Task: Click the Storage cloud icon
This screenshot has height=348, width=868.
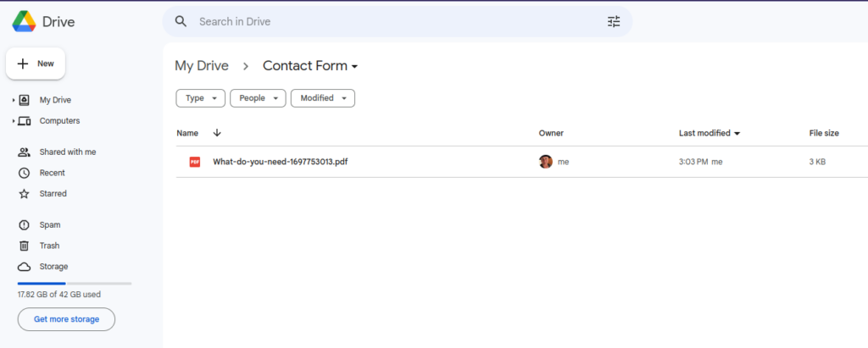Action: tap(24, 267)
